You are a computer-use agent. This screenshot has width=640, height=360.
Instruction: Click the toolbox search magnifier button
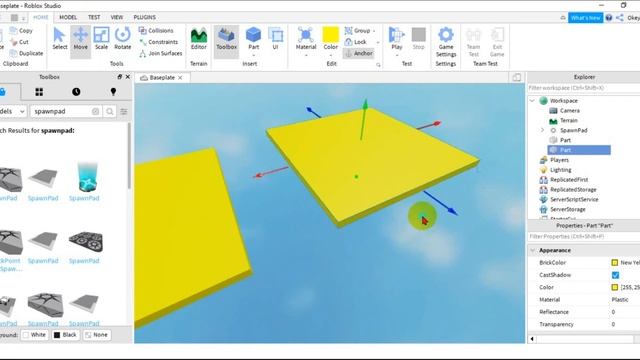110,111
